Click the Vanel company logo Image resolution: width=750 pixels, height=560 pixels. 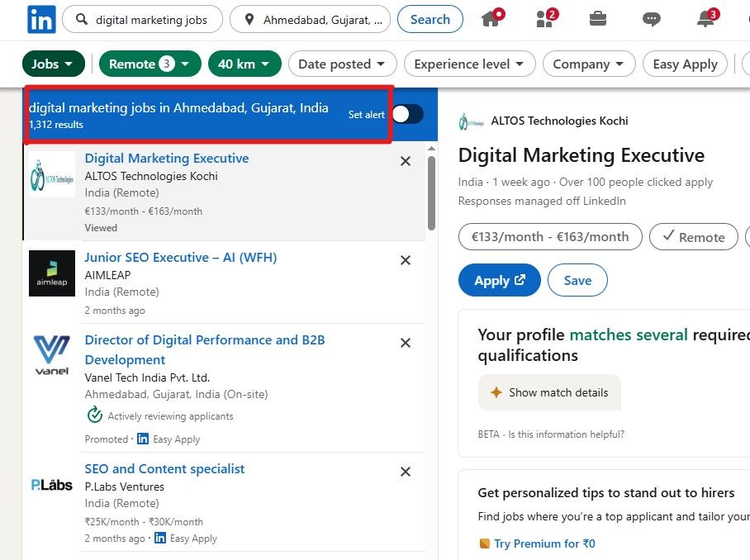click(x=52, y=355)
